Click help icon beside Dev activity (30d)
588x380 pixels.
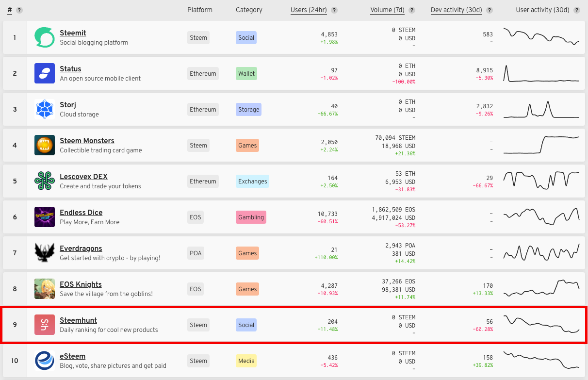[x=490, y=10]
